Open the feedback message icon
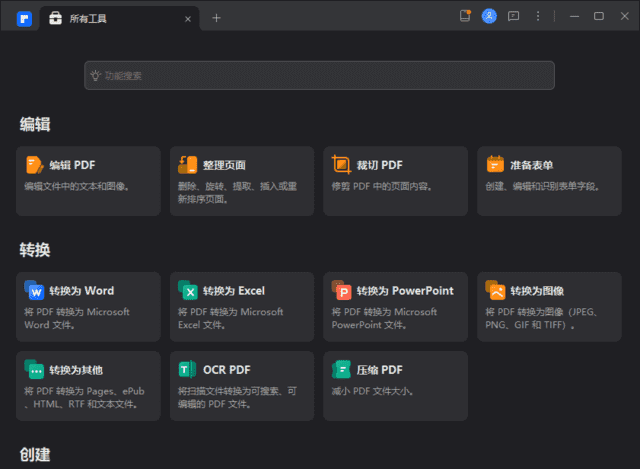 514,16
